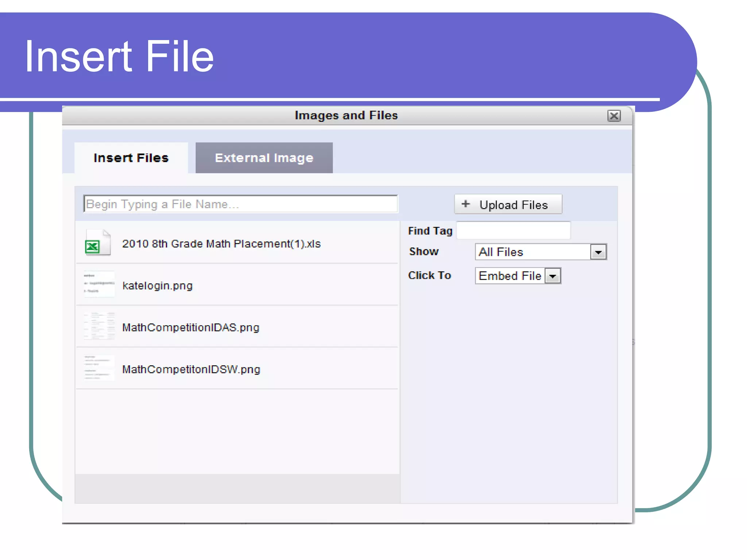Image resolution: width=747 pixels, height=560 pixels.
Task: Select the MathCompetitonIDSW.png thumbnail
Action: 99,368
